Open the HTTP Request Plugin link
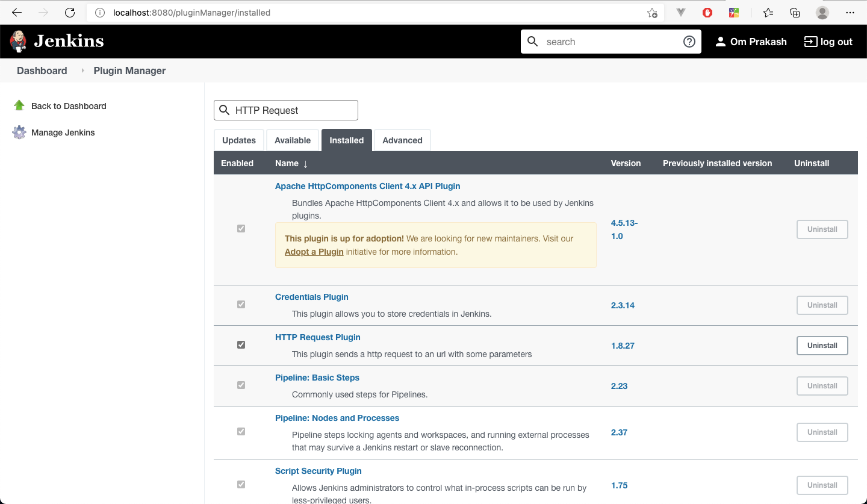This screenshot has width=867, height=504. pyautogui.click(x=318, y=337)
